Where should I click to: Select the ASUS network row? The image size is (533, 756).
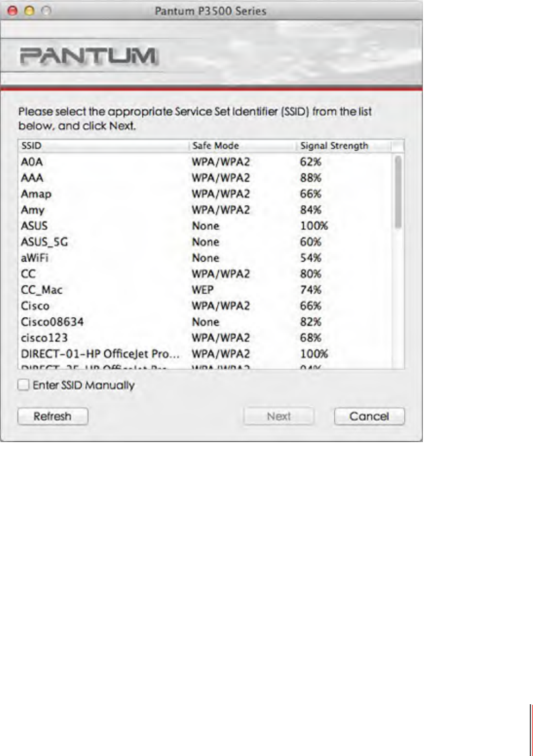pyautogui.click(x=205, y=226)
